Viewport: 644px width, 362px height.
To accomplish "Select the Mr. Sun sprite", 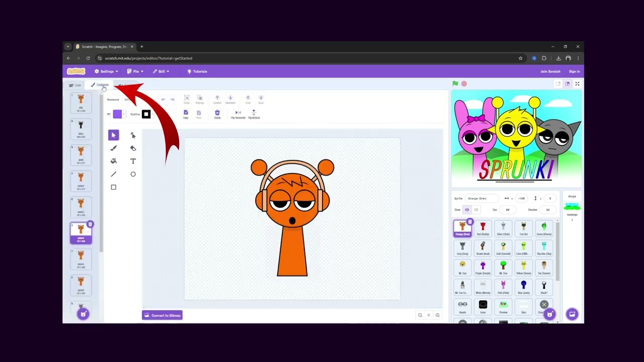I will click(462, 267).
